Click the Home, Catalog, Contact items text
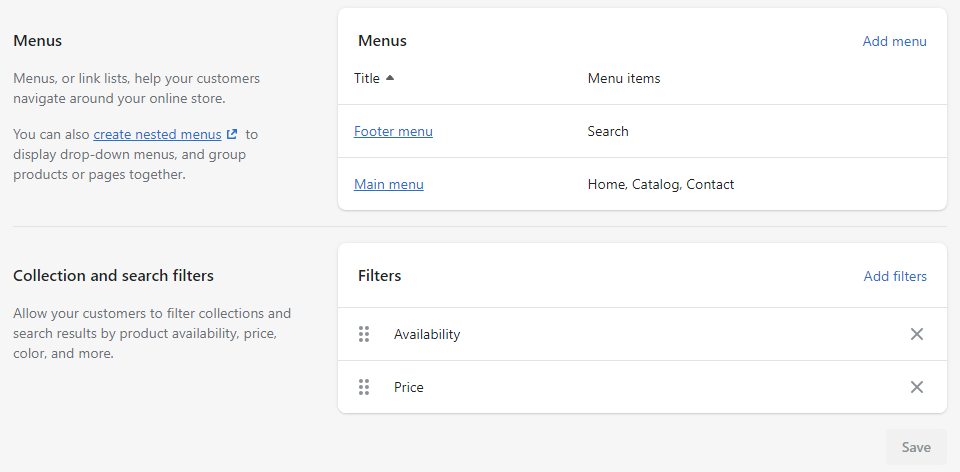Image resolution: width=960 pixels, height=472 pixels. click(x=660, y=184)
